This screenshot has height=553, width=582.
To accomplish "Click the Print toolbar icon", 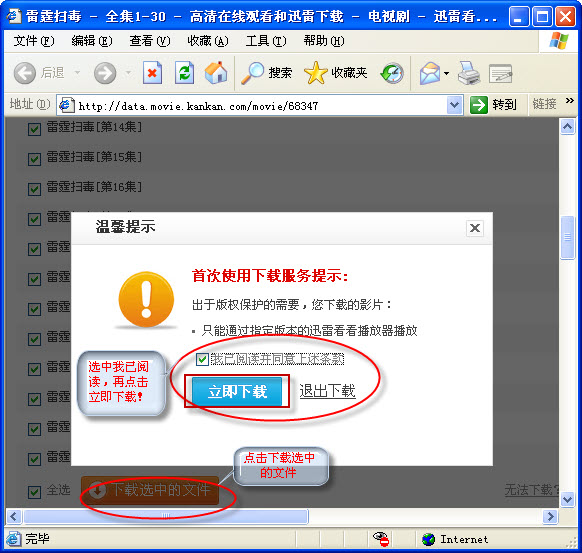I will point(469,73).
